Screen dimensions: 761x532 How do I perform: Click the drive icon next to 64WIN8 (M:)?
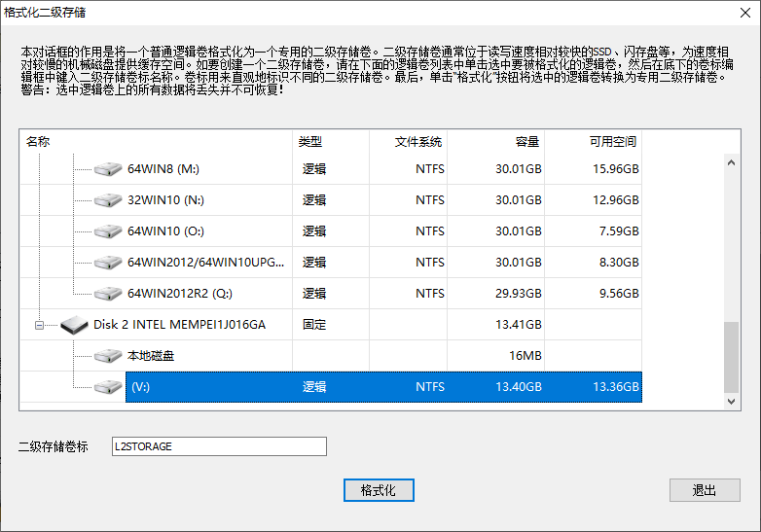click(x=108, y=169)
